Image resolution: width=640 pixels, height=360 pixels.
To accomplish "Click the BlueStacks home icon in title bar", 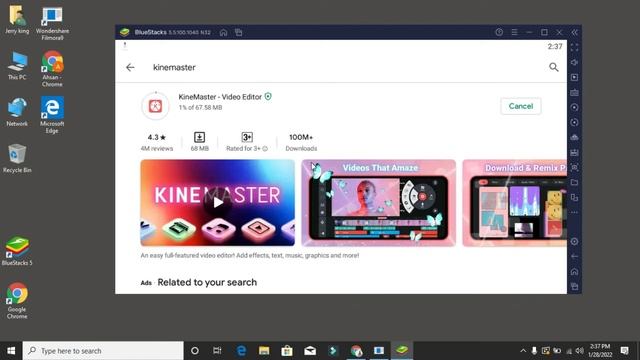I will [x=223, y=32].
